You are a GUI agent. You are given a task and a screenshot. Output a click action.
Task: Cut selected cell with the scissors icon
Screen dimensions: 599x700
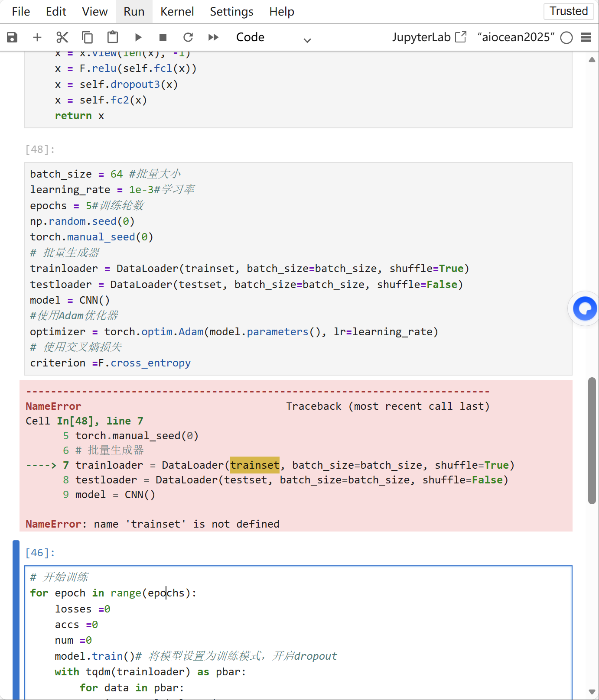point(62,37)
